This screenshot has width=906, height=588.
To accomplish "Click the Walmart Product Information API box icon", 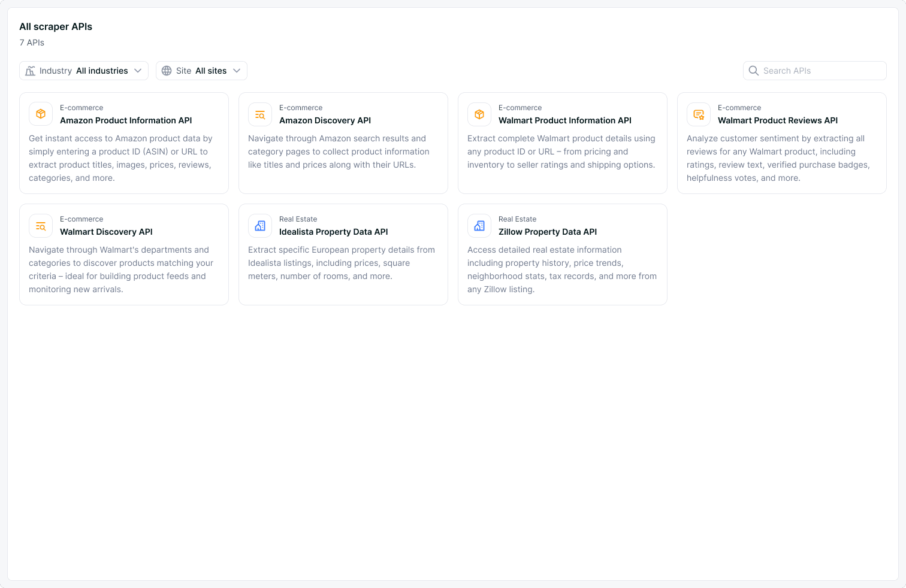I will point(479,114).
